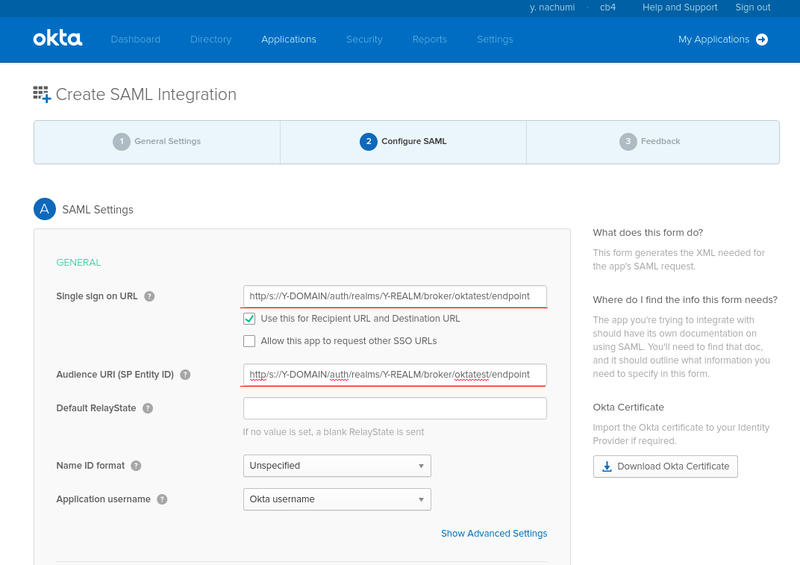Click 'Where do I find the info' heading
The image size is (800, 565).
[685, 300]
